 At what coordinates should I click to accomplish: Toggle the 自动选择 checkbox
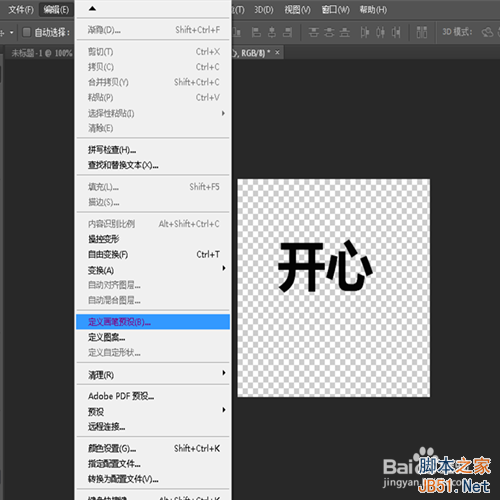point(26,32)
